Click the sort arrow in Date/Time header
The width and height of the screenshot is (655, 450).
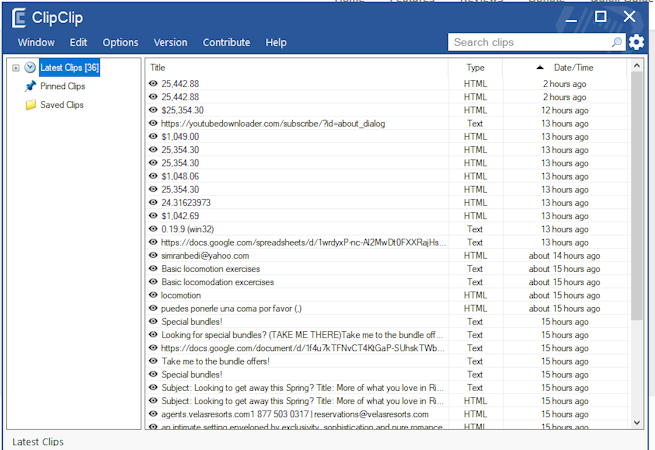tap(540, 67)
